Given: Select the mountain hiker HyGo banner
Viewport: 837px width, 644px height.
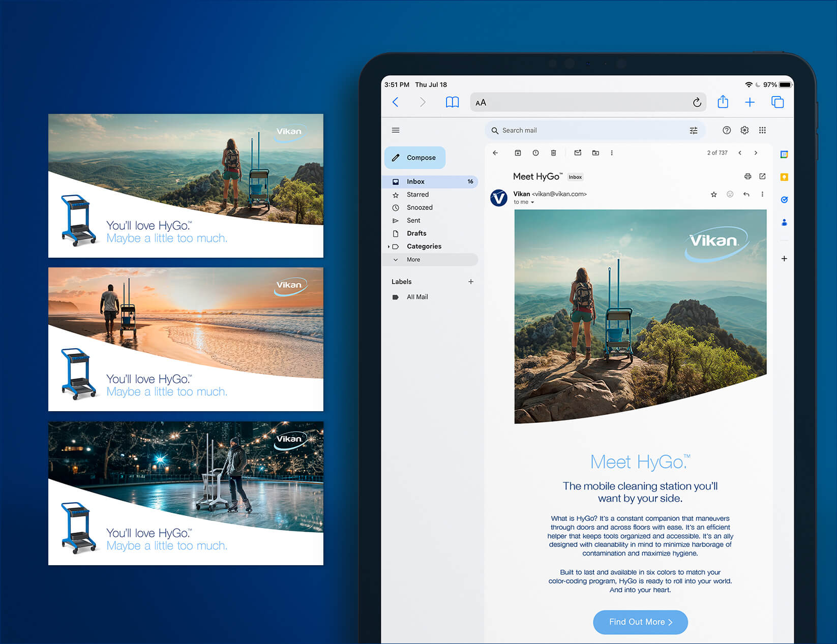Looking at the screenshot, I should (186, 186).
